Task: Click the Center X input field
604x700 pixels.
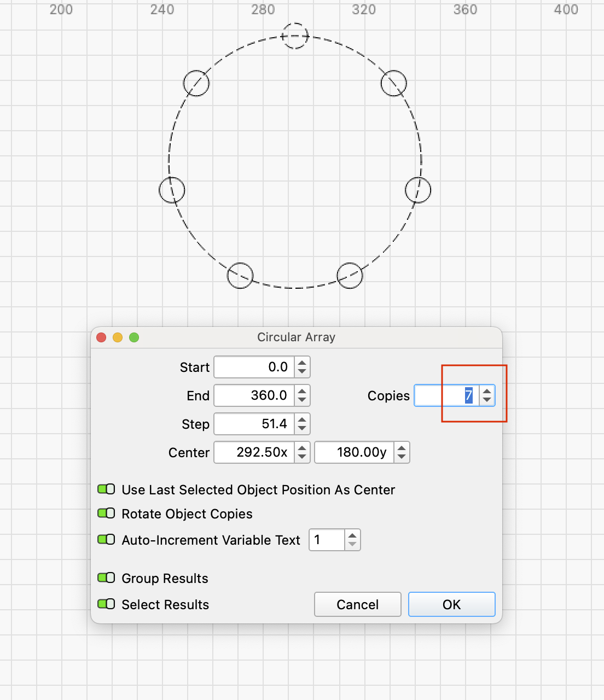Action: (x=254, y=452)
